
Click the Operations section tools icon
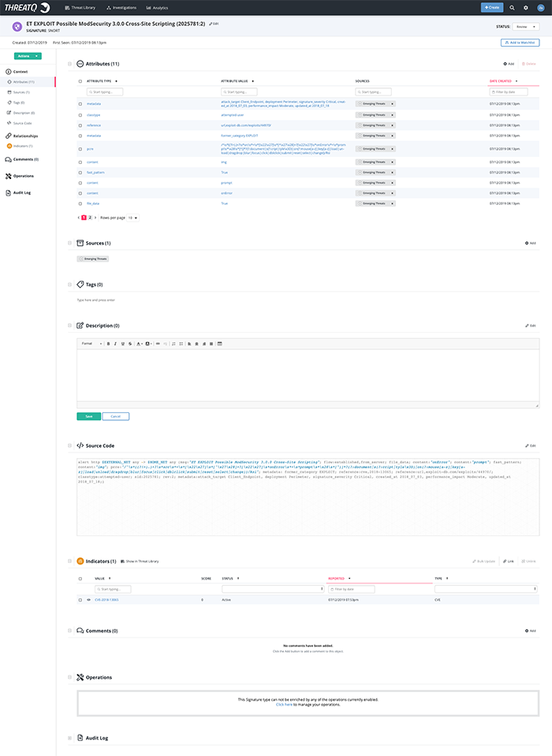[80, 677]
